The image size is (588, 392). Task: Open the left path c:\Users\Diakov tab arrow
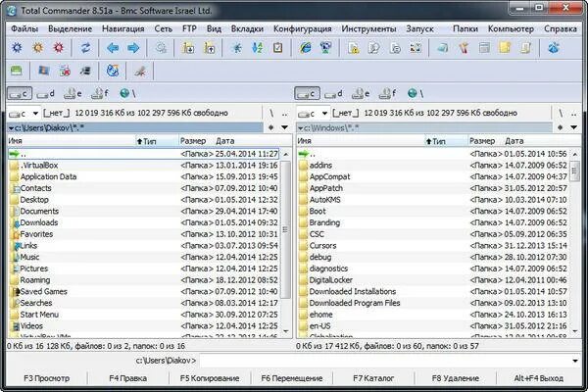pyautogui.click(x=11, y=128)
